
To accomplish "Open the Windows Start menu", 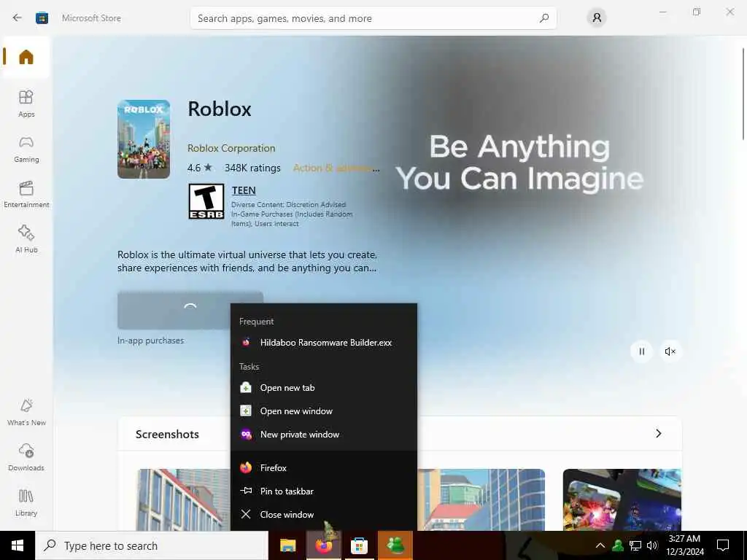I will click(18, 545).
